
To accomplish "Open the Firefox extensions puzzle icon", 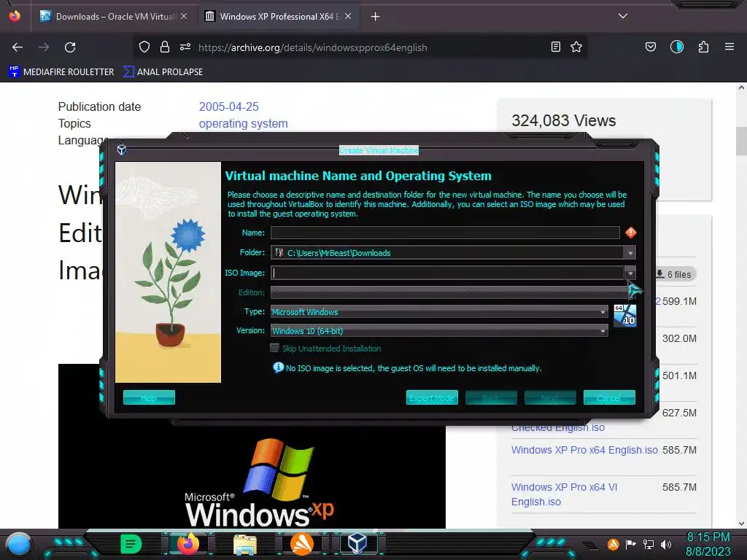I will (x=703, y=47).
